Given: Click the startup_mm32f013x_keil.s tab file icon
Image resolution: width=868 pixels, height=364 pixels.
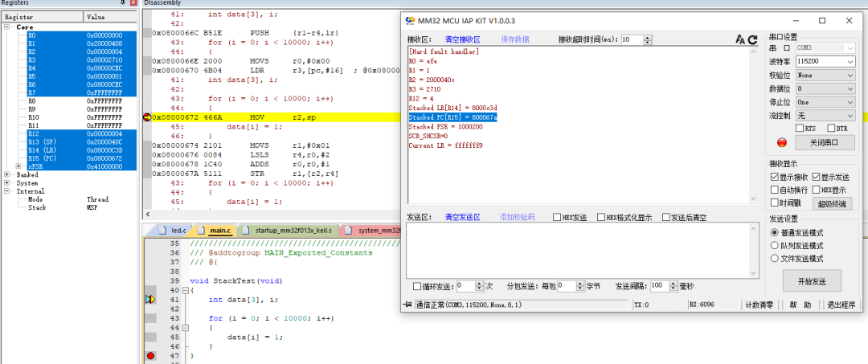Looking at the screenshot, I should (247, 230).
